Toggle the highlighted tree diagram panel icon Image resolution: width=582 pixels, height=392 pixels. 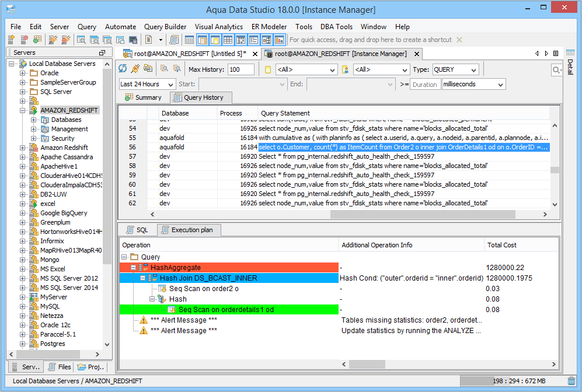click(x=267, y=39)
